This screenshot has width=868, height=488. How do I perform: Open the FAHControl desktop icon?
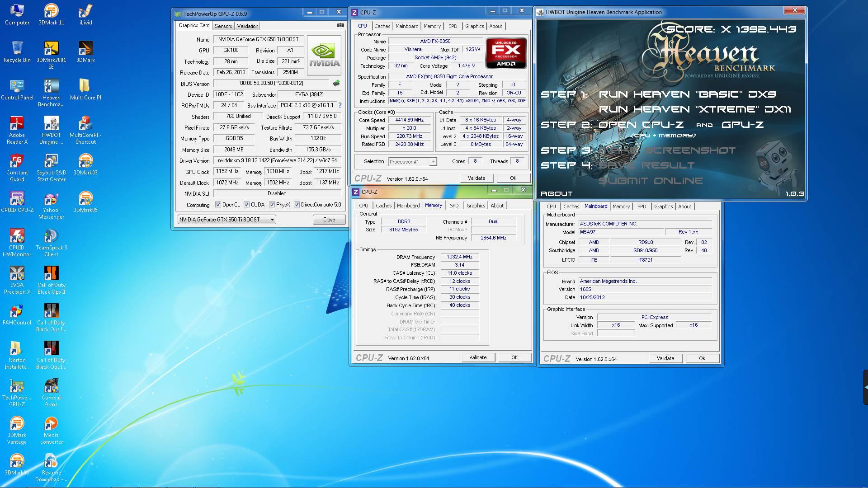(x=17, y=314)
